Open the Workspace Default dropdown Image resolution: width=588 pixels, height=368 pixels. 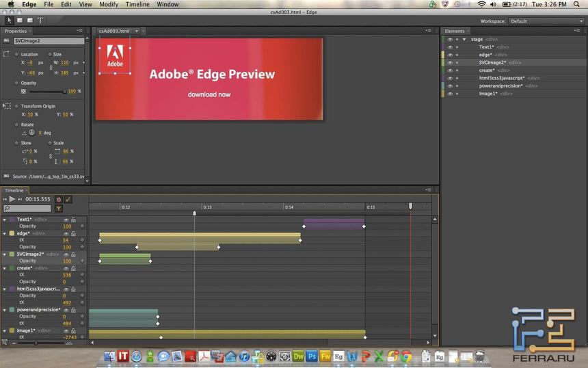(x=547, y=21)
